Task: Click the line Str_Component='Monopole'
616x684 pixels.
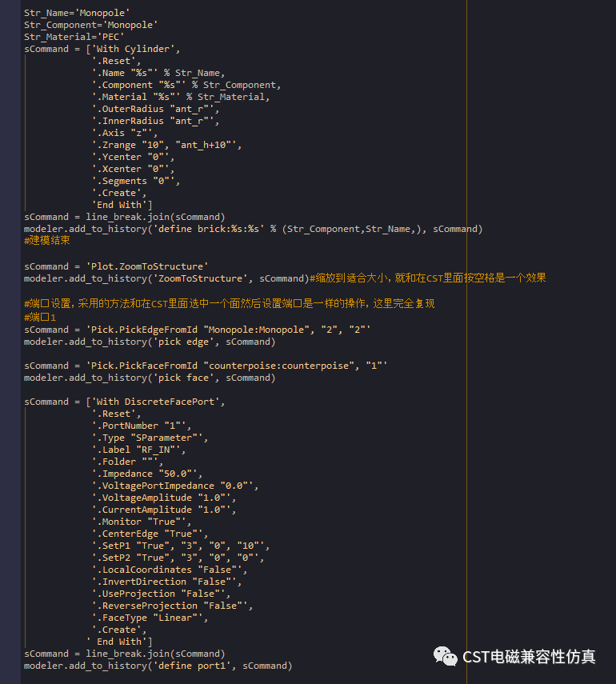Action: tap(90, 26)
